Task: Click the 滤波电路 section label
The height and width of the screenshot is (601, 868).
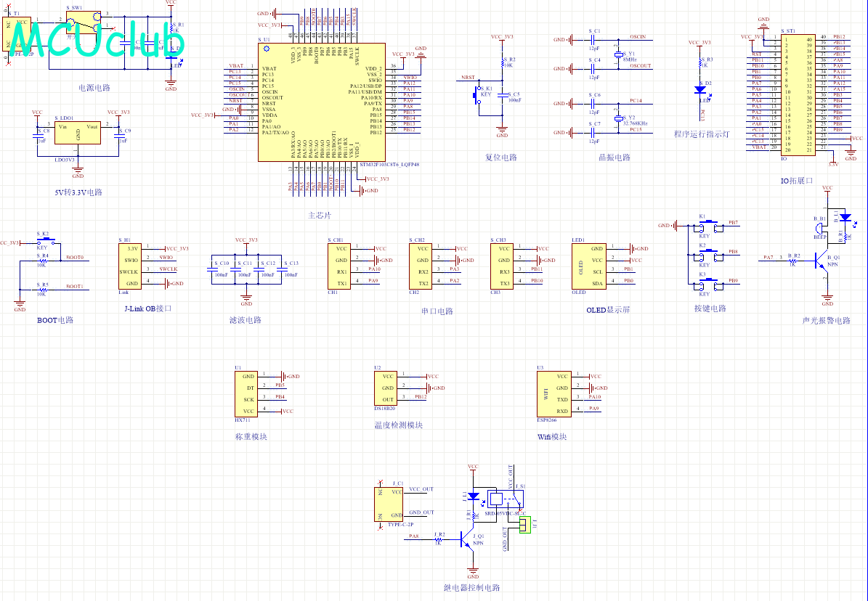Action: point(246,320)
